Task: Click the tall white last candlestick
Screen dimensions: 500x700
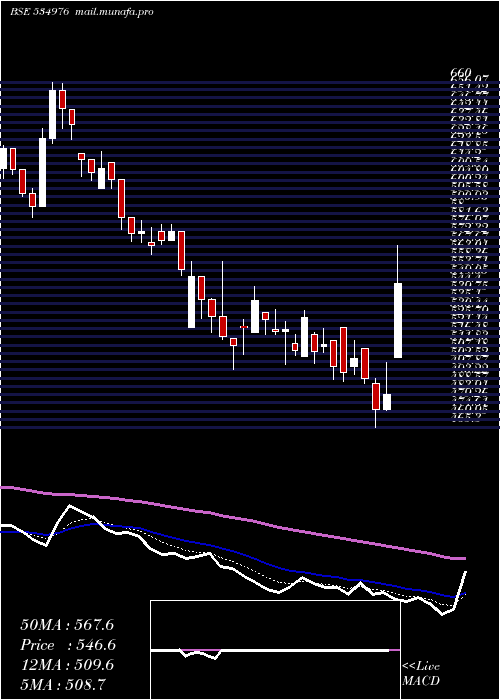Action: (x=398, y=320)
